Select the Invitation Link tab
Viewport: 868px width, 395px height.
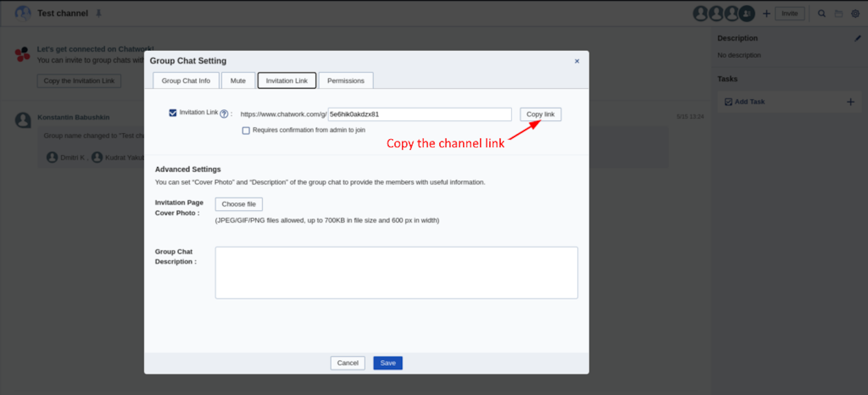point(287,81)
